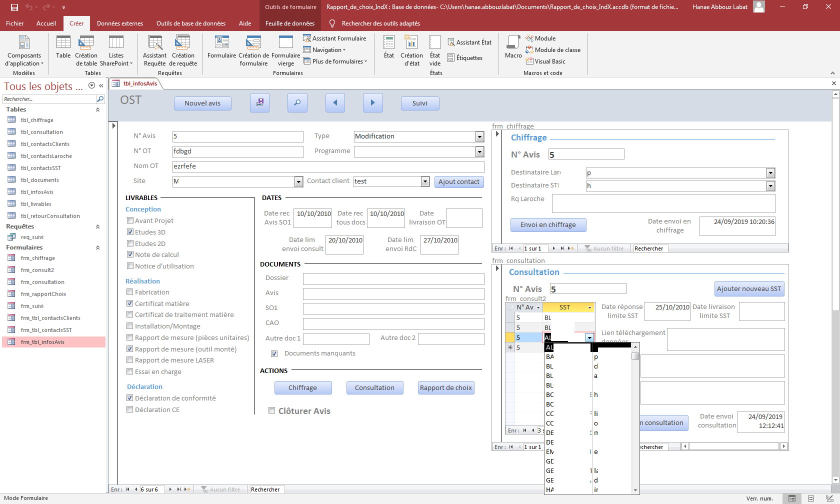Enable Notice d'utilisation checkbox
The height and width of the screenshot is (504, 840).
coord(130,266)
